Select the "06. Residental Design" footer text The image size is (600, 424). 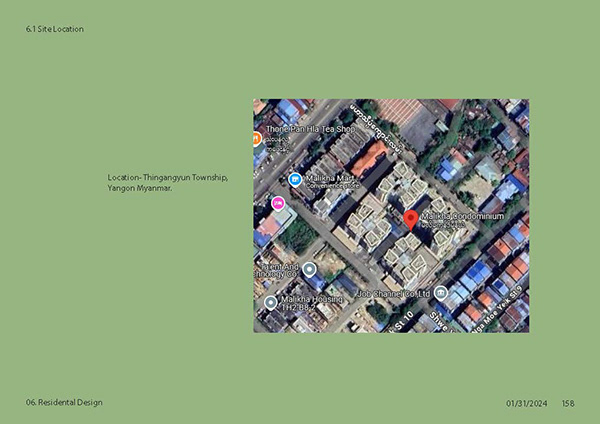[x=64, y=402]
